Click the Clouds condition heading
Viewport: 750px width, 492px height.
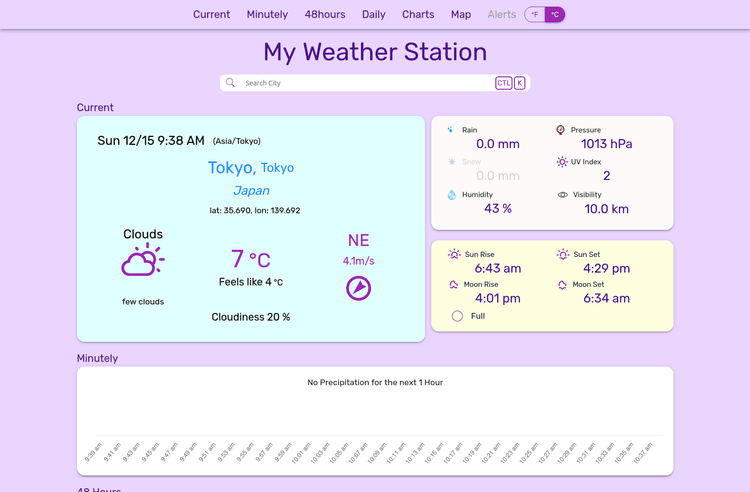(x=143, y=234)
